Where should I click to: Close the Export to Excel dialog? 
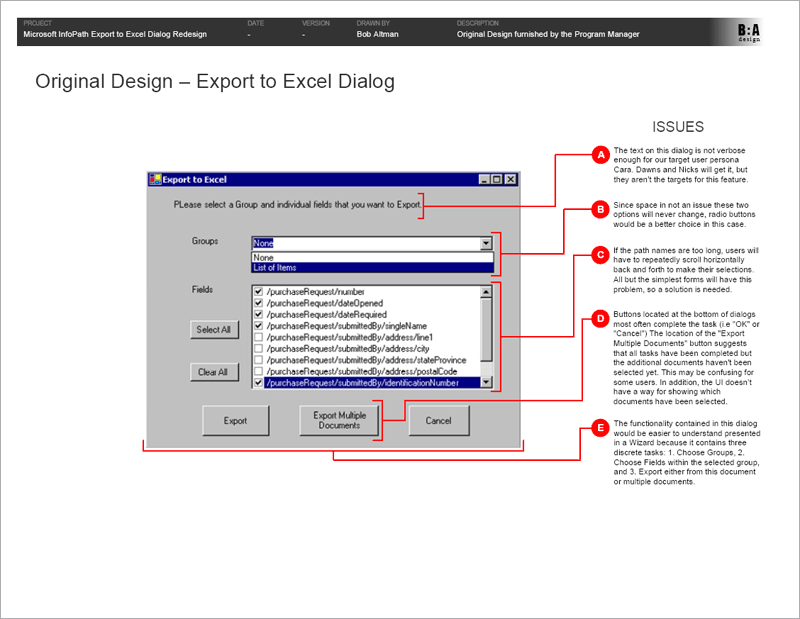tap(510, 179)
